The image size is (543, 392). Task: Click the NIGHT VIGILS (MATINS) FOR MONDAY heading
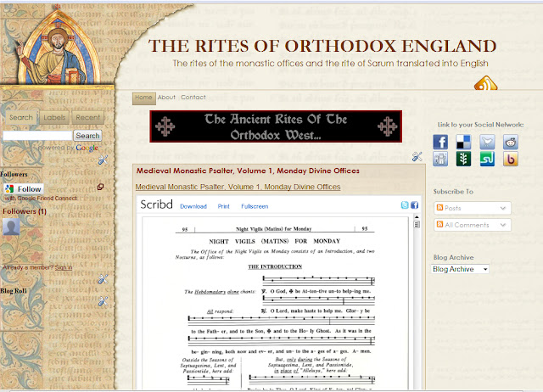click(x=275, y=241)
